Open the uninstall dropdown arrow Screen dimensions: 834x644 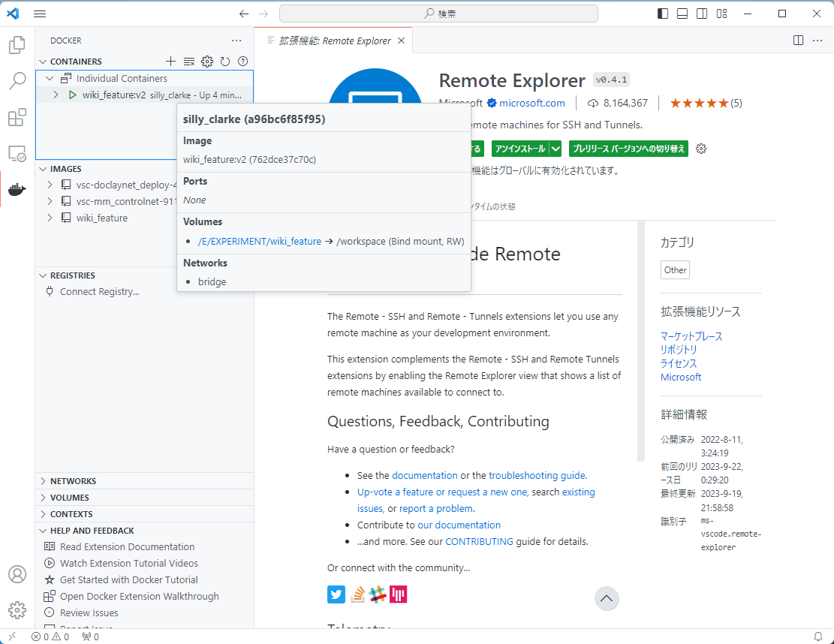tap(555, 149)
